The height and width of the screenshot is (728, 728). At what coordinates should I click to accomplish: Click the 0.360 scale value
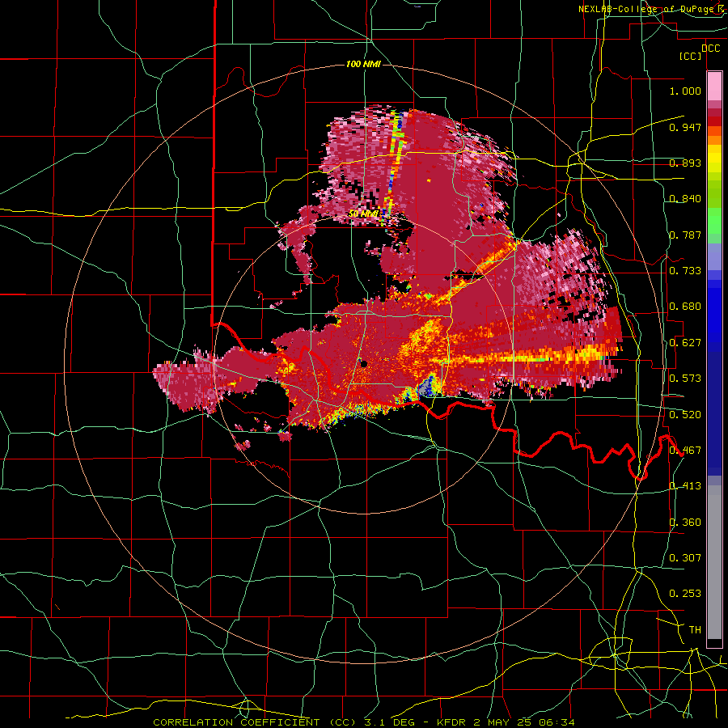click(685, 523)
